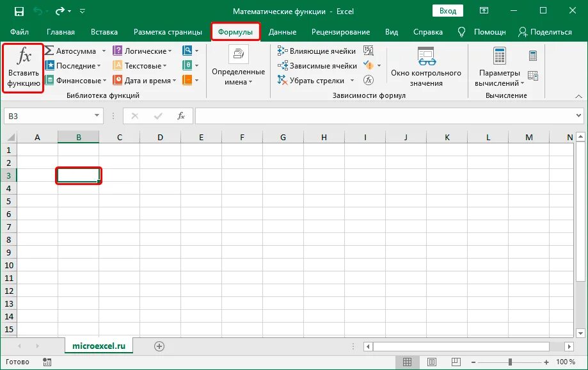Open the Справка tab
The height and width of the screenshot is (370, 588).
point(428,32)
